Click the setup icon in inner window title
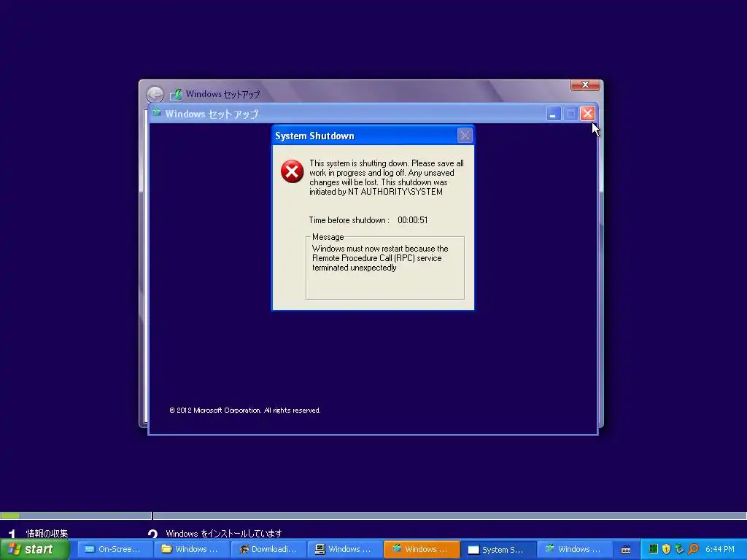The height and width of the screenshot is (560, 747). click(156, 113)
